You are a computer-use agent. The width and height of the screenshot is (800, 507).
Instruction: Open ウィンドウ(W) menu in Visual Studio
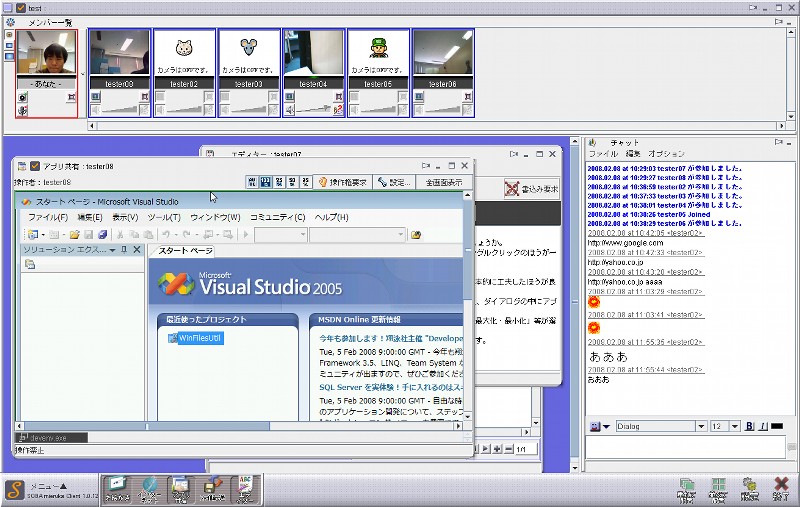point(215,217)
